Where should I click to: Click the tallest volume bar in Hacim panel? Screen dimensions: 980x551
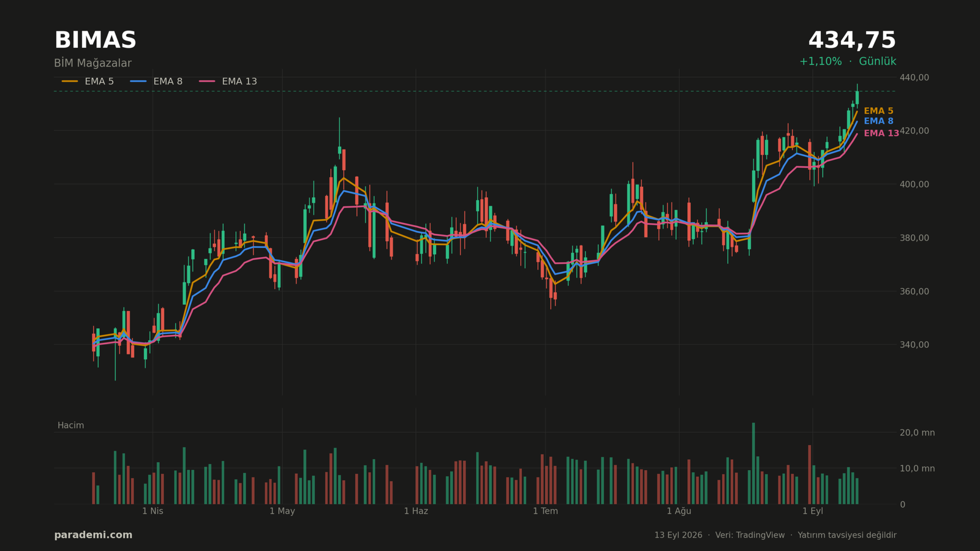pos(753,463)
